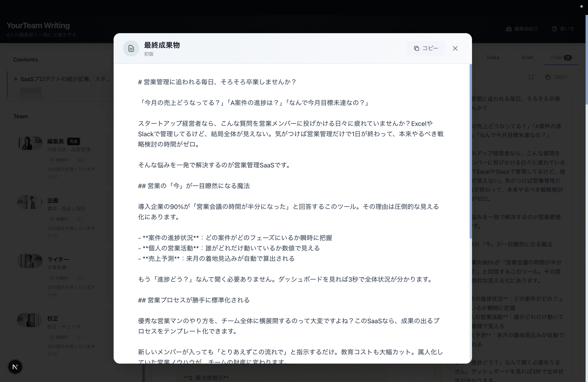Click the modal's vertical scrollbar
588x382 pixels.
coord(470,152)
